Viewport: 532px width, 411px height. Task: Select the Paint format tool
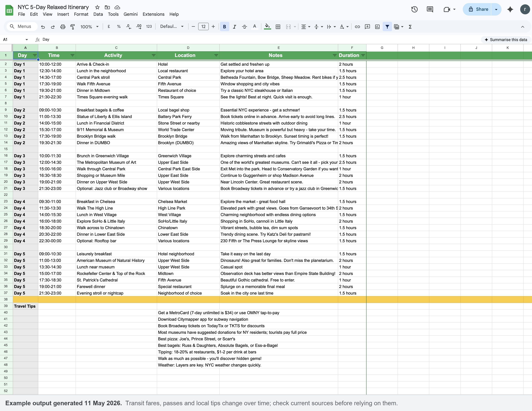[x=73, y=27]
